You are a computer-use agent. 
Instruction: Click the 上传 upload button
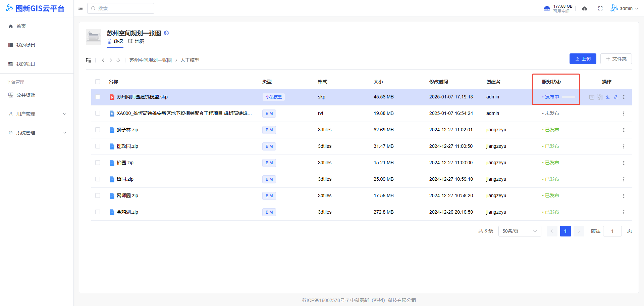[x=583, y=59]
